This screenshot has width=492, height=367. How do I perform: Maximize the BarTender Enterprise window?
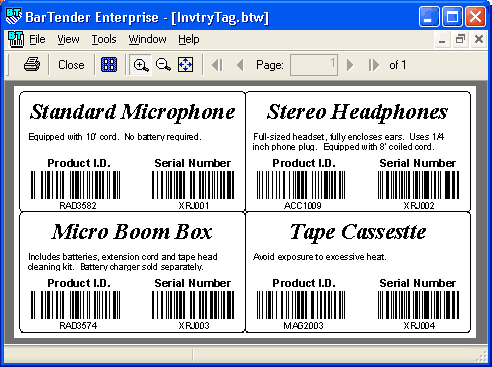(452, 16)
